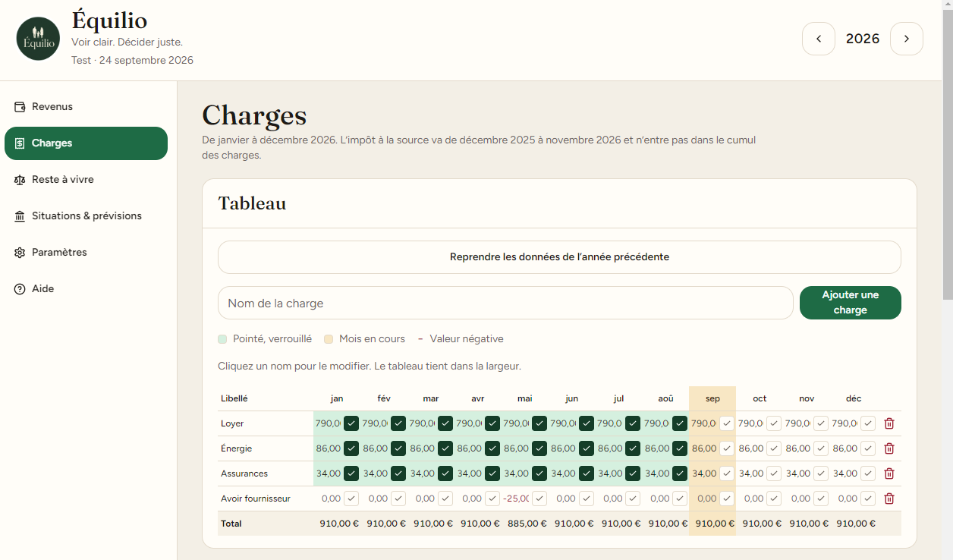The width and height of the screenshot is (953, 560).
Task: Open Charges in the sidebar
Action: [86, 143]
